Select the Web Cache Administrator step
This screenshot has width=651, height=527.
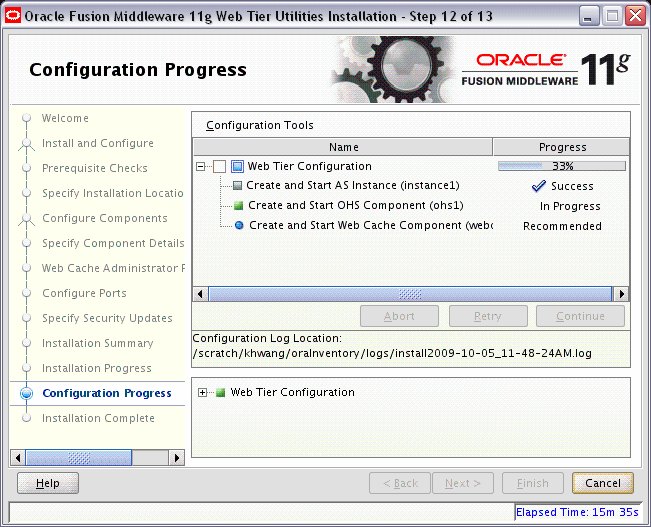pyautogui.click(x=113, y=268)
